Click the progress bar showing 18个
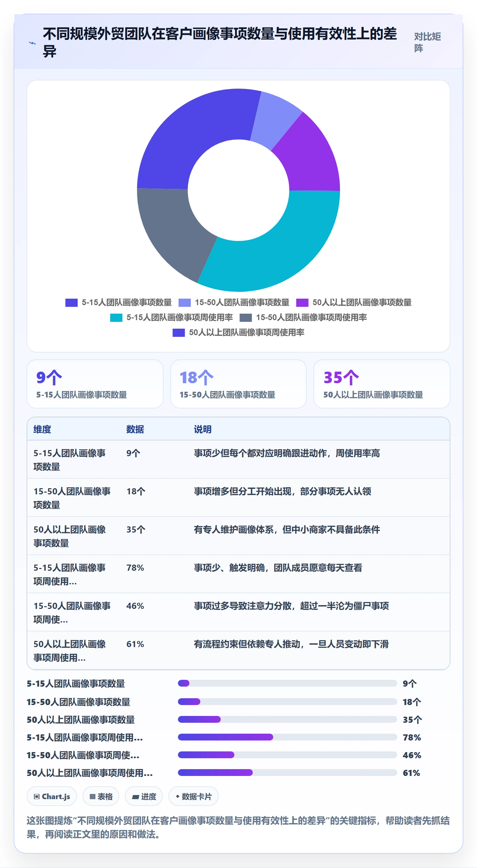The image size is (477, 868). 288,702
